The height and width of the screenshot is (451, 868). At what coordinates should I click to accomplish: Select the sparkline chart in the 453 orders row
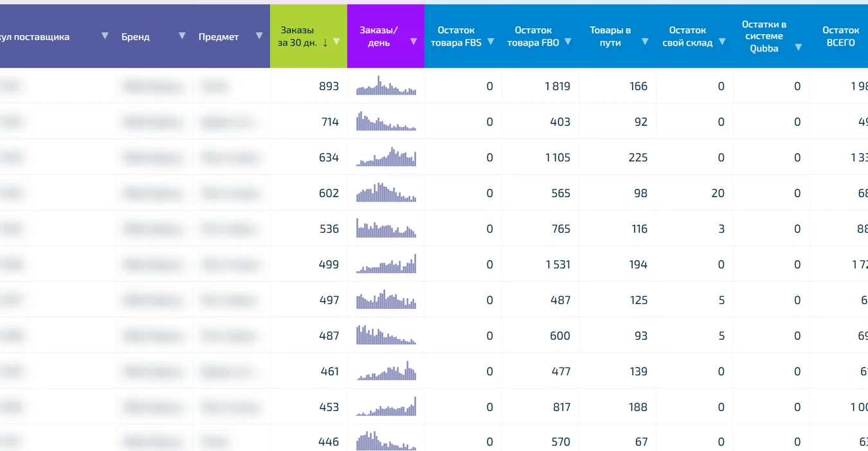(386, 407)
